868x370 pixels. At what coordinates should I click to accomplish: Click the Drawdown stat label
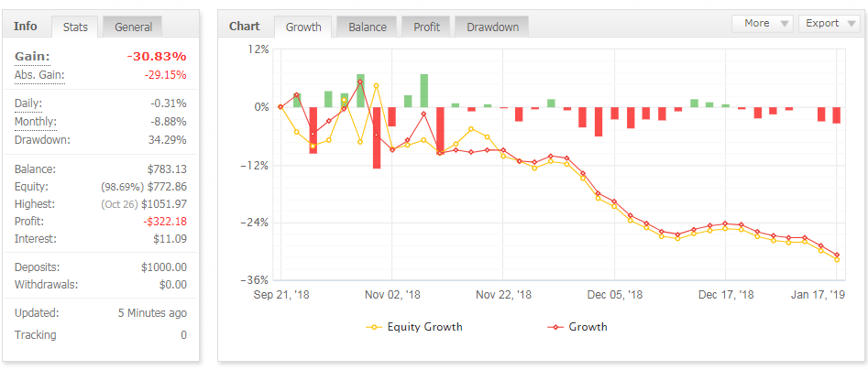point(42,140)
